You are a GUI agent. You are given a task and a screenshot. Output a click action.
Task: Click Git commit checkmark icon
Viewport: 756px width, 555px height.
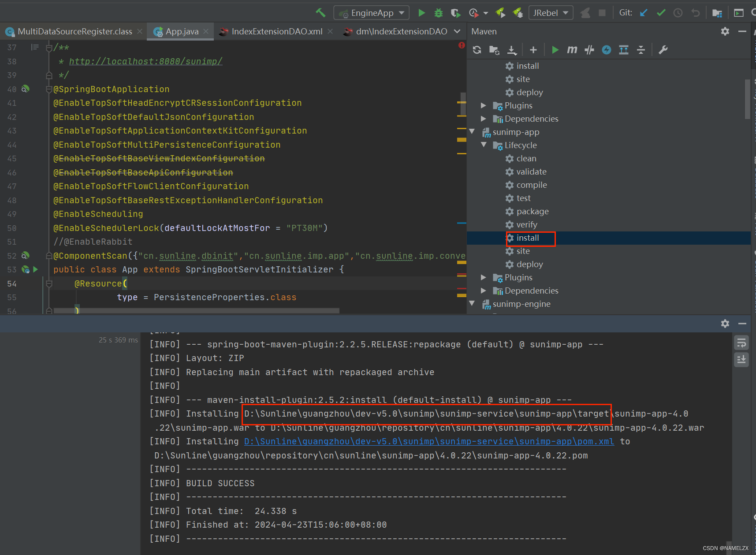point(661,13)
